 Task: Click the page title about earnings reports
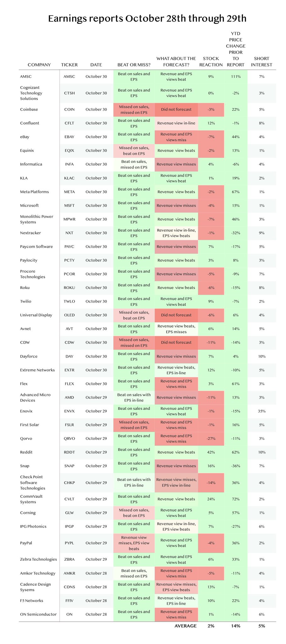[x=147, y=19]
